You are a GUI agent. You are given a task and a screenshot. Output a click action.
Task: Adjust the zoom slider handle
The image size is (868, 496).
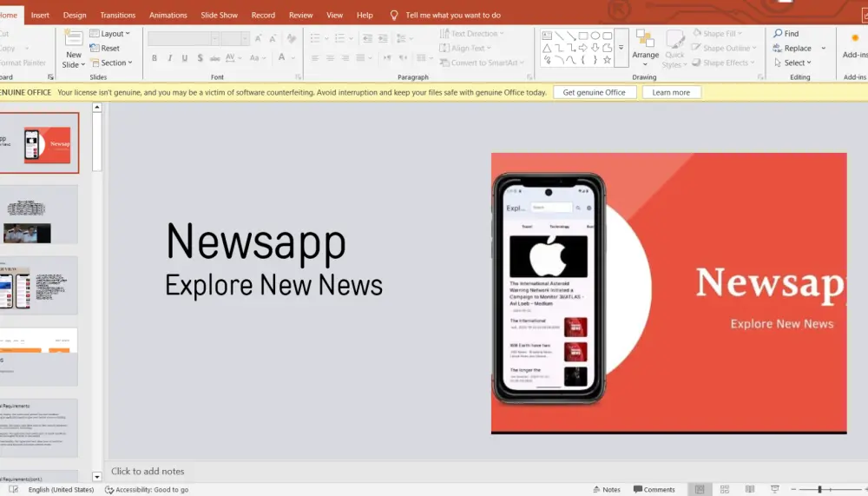tap(819, 489)
